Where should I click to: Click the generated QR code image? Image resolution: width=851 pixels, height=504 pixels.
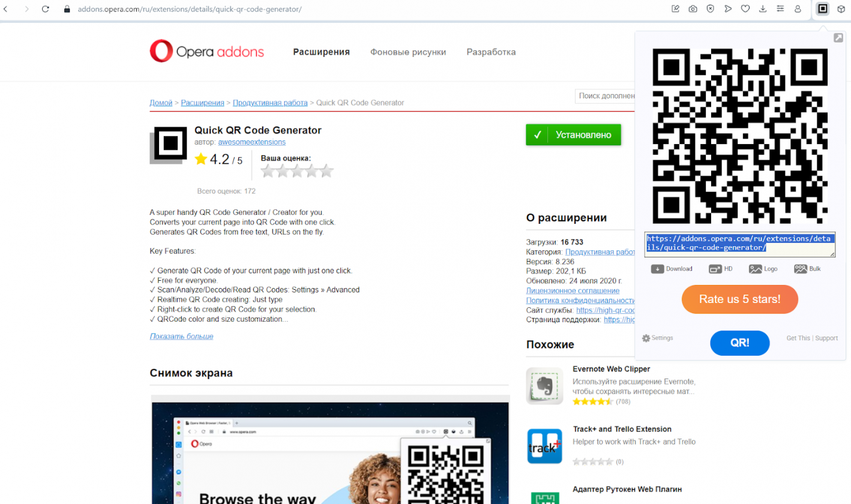coord(740,136)
